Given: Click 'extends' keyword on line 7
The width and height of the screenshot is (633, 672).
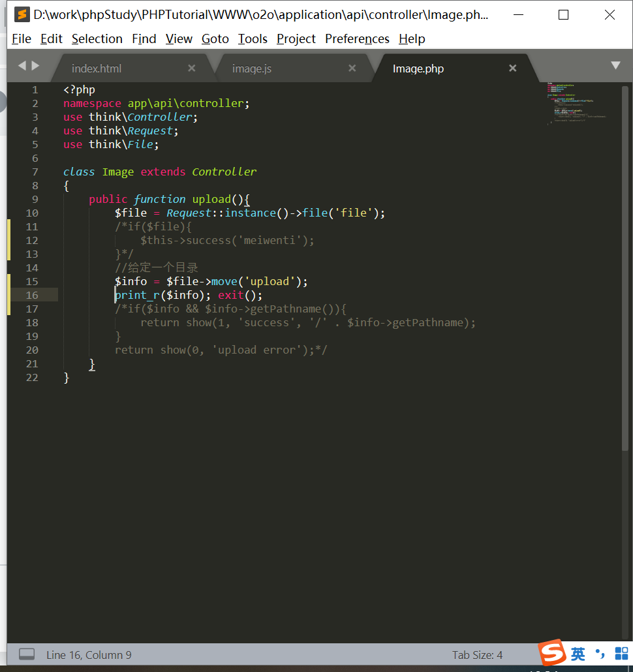Looking at the screenshot, I should (x=163, y=172).
